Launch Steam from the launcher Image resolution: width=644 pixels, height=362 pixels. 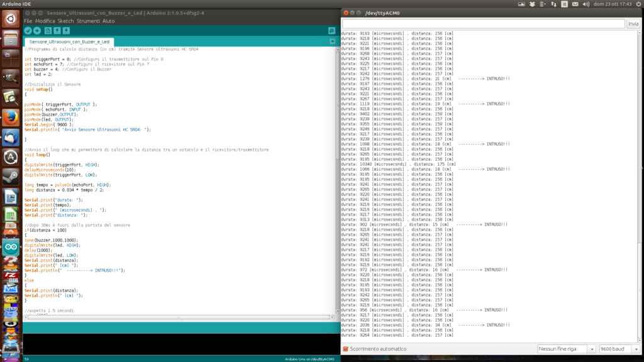[x=11, y=177]
